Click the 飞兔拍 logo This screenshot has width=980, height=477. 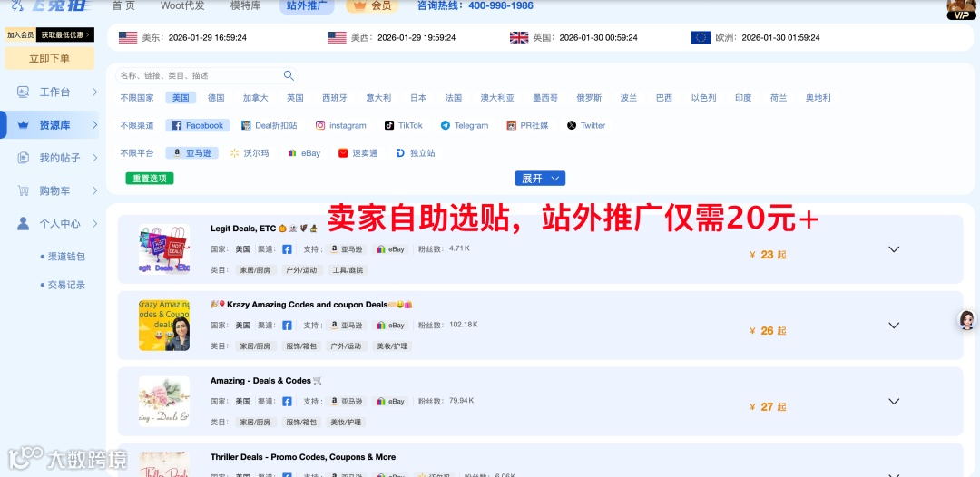click(50, 6)
